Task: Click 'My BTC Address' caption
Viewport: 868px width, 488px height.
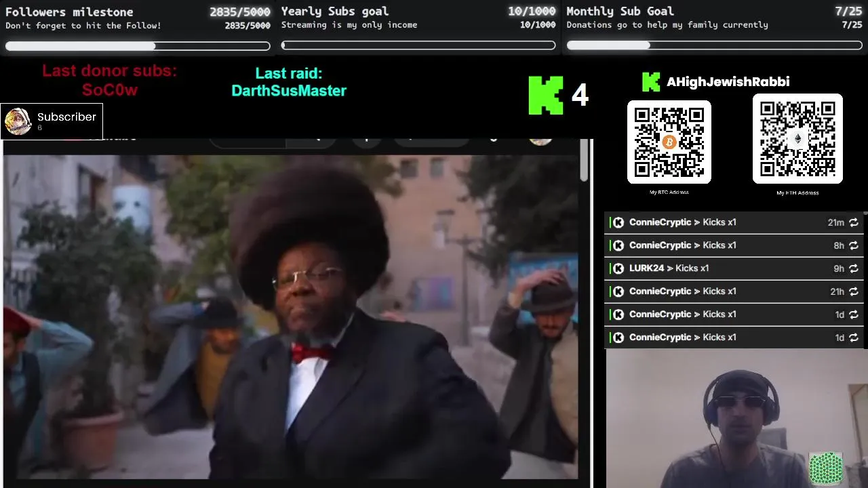Action: tap(669, 192)
